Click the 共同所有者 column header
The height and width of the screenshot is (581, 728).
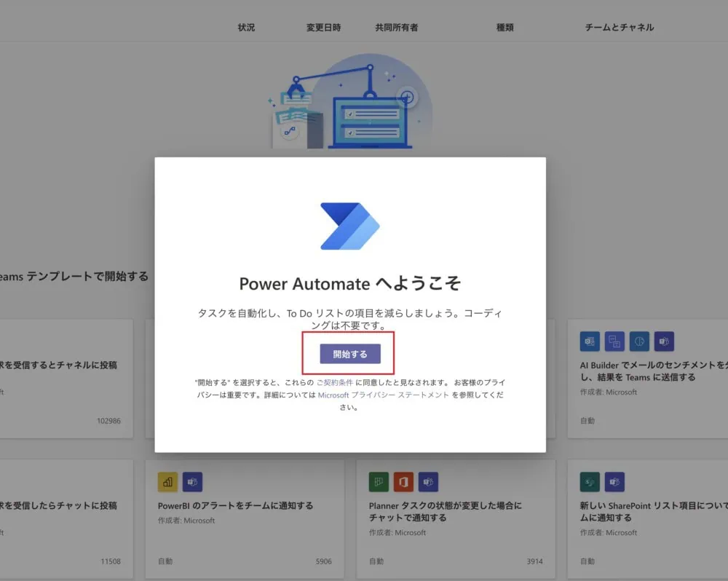[397, 27]
